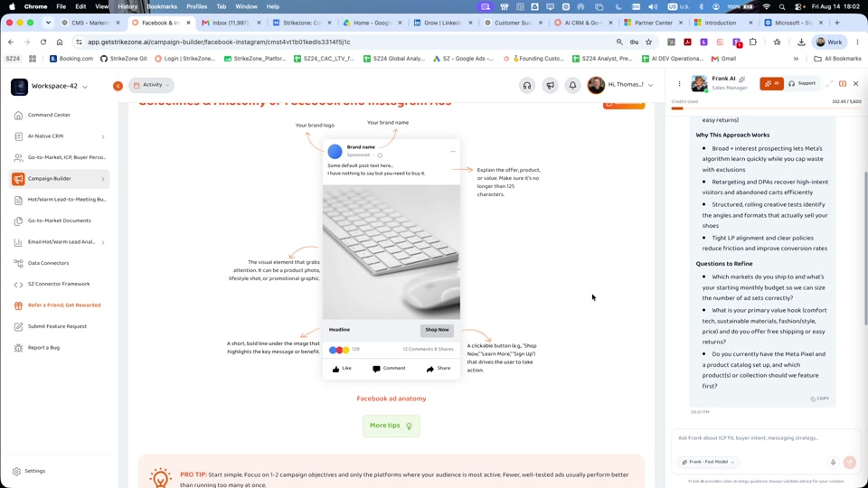Click the Ask Frank message input
Screen dimensions: 868x488
tap(766, 438)
